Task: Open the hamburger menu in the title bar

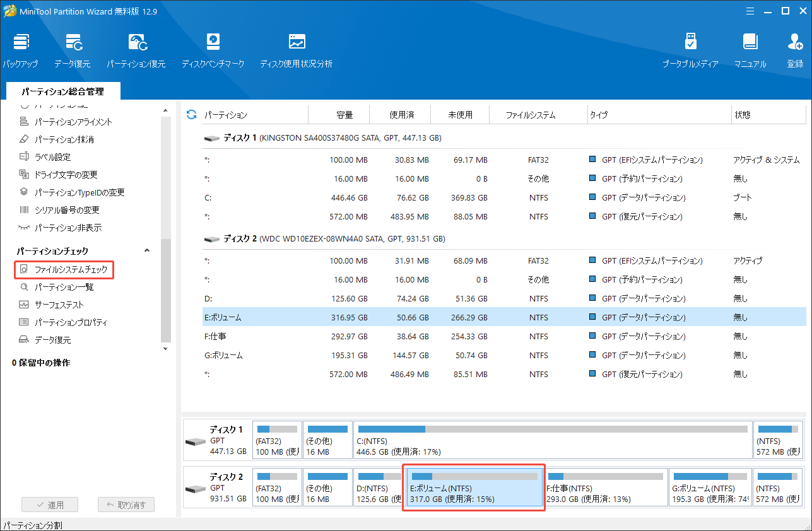Action: [x=750, y=11]
